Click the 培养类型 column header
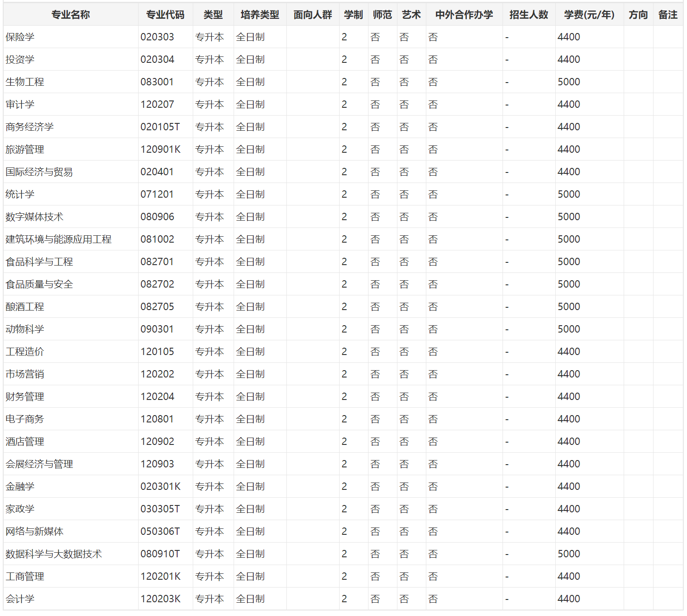This screenshot has width=687, height=616. point(260,15)
